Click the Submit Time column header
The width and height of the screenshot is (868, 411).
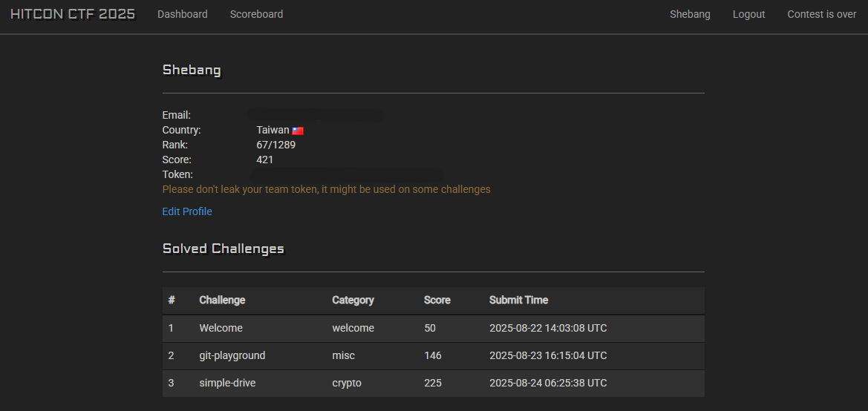[518, 300]
